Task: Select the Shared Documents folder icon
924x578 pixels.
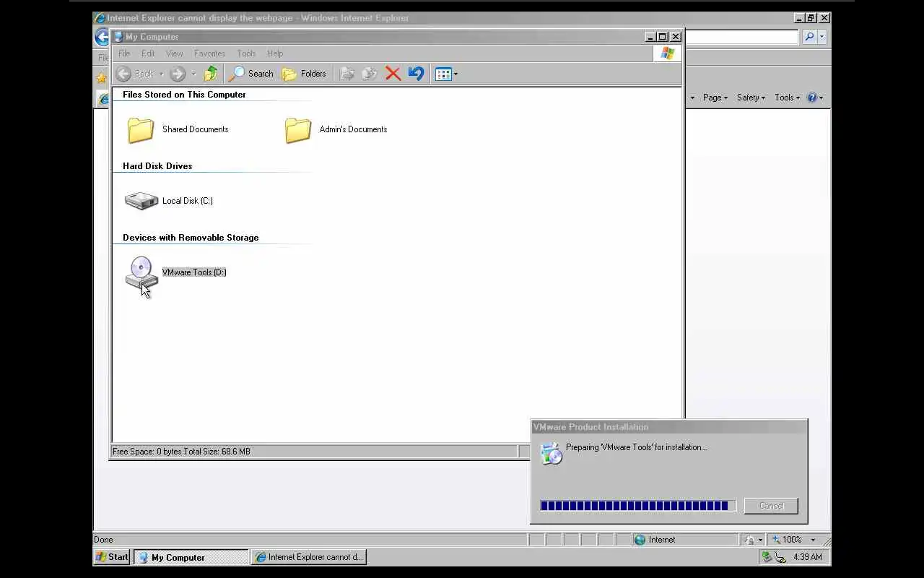Action: [x=141, y=130]
